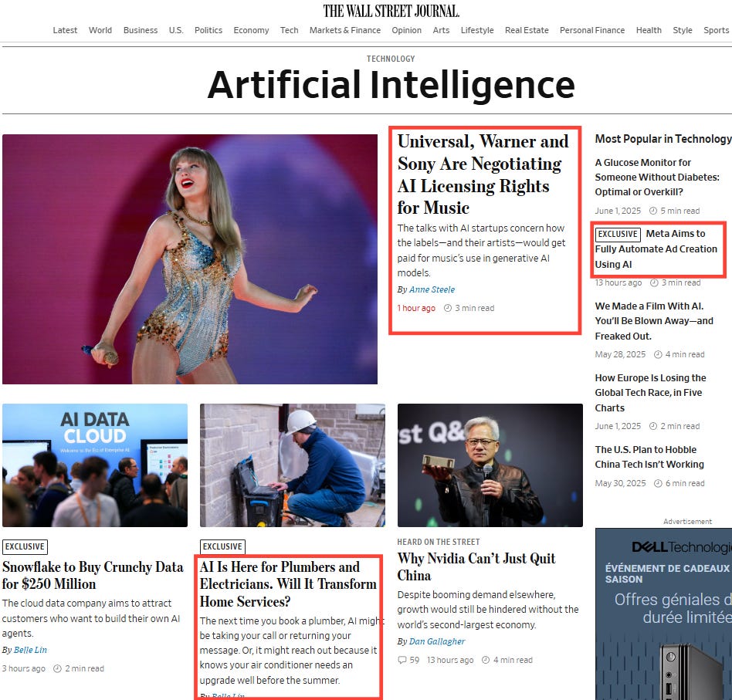Open the Dell Technologies advertisement
This screenshot has height=700, width=732.
point(663,614)
